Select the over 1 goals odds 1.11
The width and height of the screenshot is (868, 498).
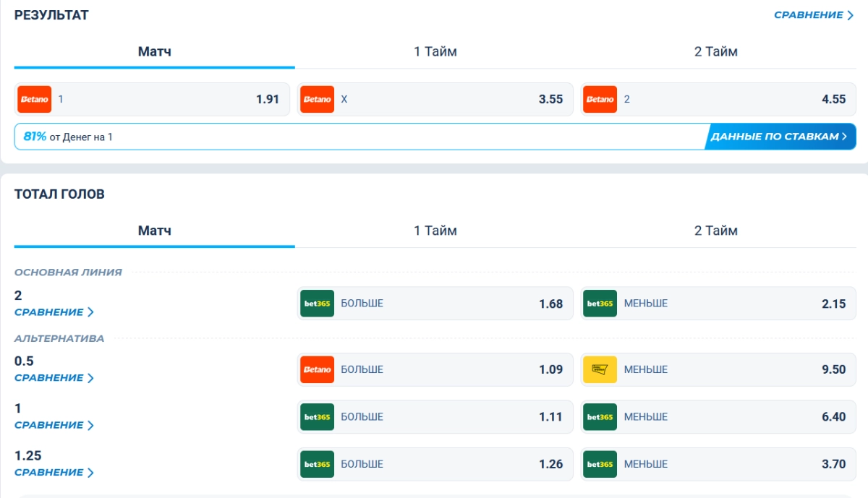(x=435, y=417)
